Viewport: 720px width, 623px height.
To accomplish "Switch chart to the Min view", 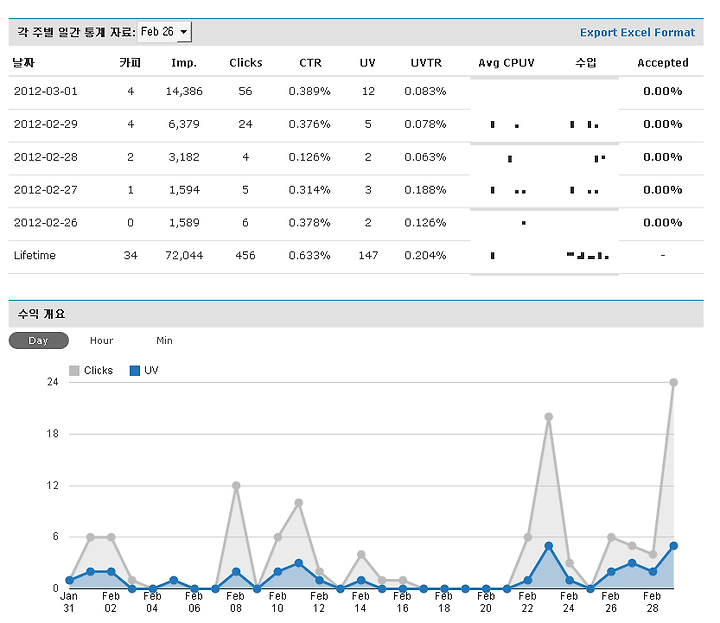I will [x=164, y=341].
